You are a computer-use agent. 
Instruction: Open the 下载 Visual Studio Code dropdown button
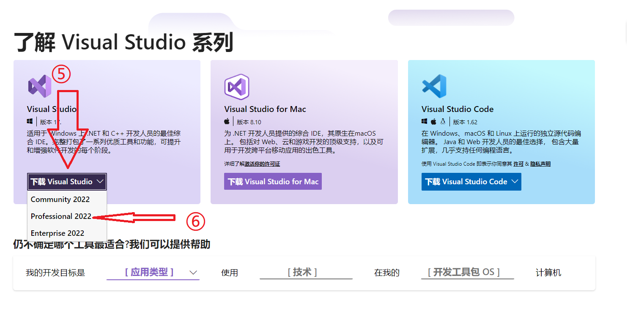click(471, 182)
